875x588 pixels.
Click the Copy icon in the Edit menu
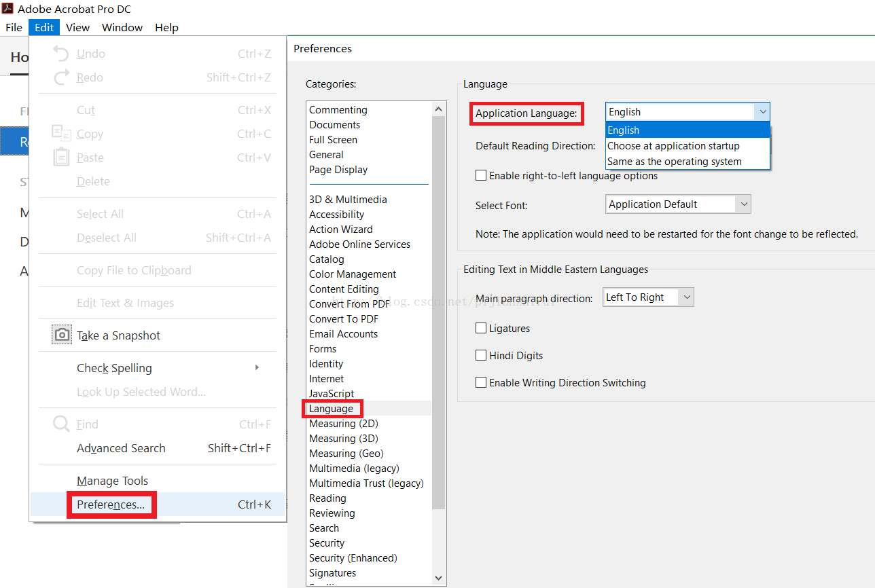(x=61, y=133)
